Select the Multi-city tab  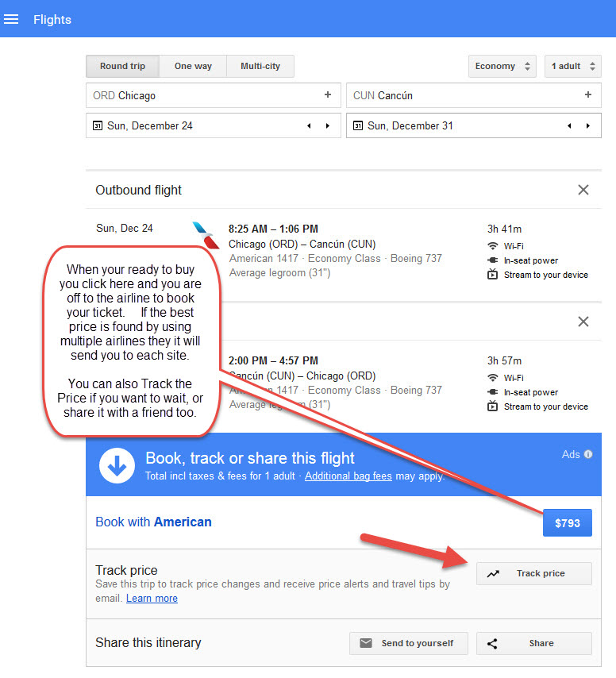click(x=260, y=66)
